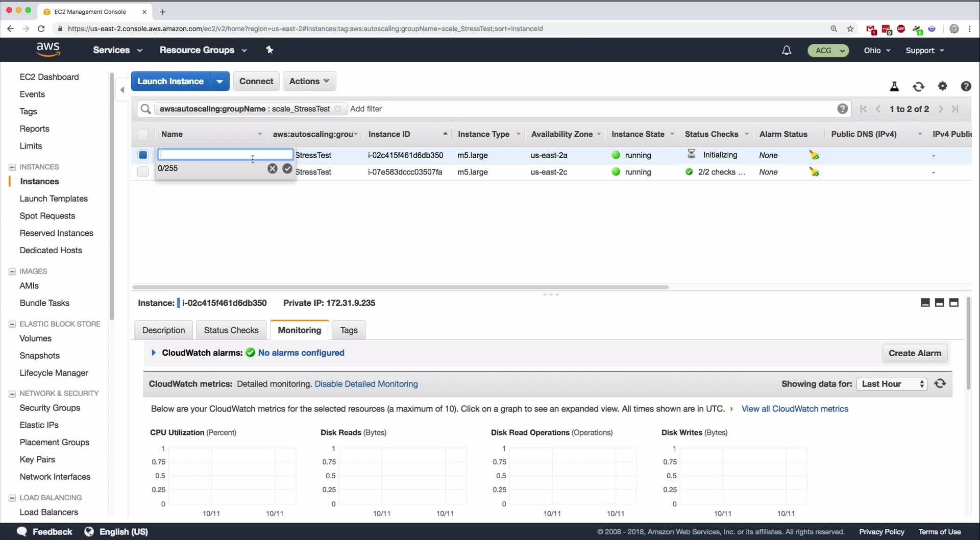Open the Services dropdown menu
980x540 pixels.
click(x=117, y=50)
